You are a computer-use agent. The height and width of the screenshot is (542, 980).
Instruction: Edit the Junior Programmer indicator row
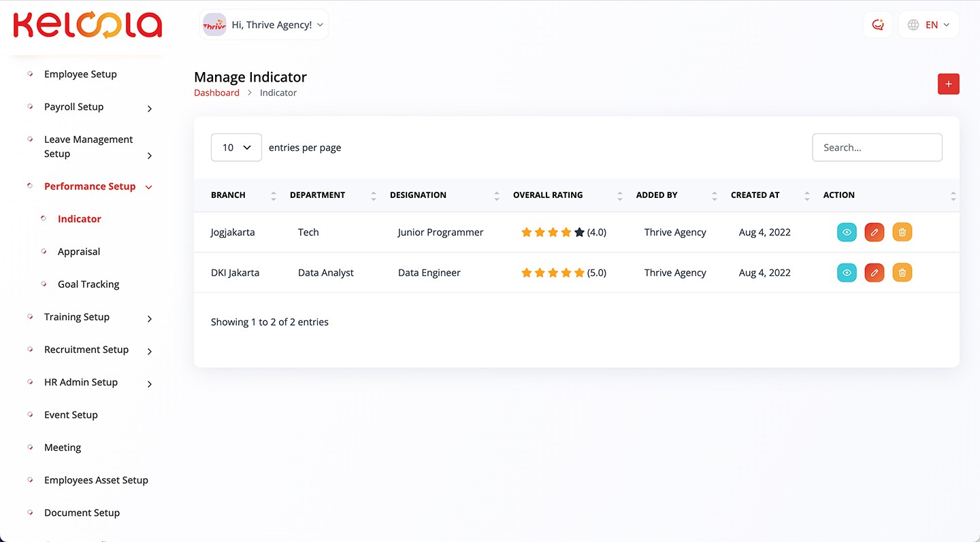tap(874, 233)
